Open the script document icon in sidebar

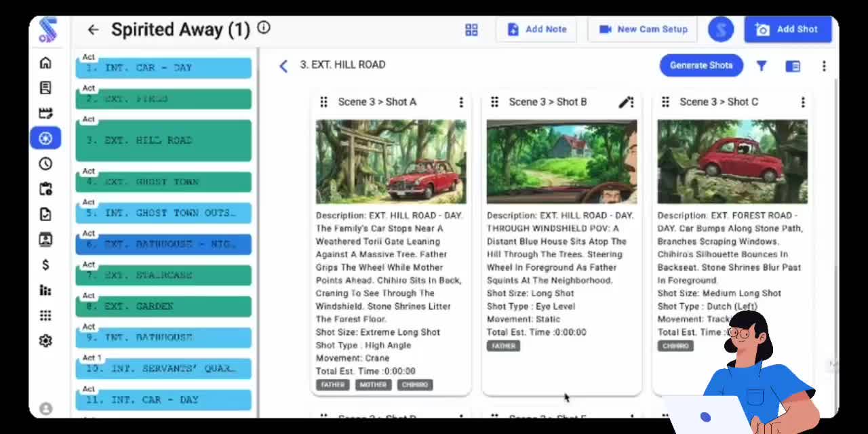[x=45, y=88]
